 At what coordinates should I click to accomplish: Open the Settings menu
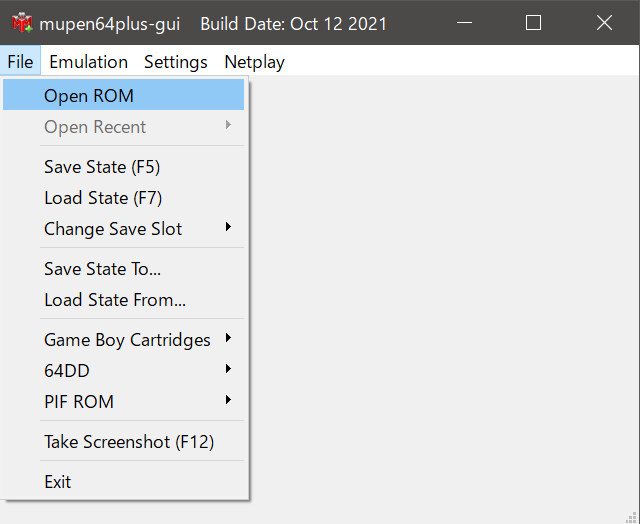(176, 62)
